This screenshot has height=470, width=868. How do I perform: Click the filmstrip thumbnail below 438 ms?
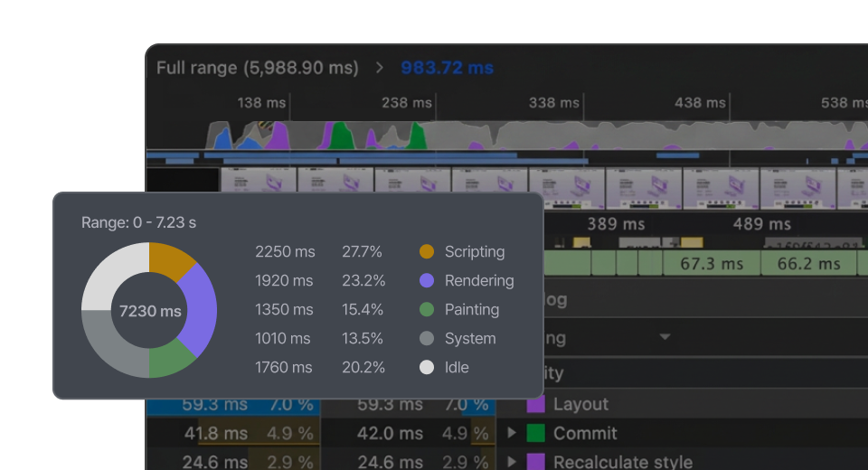[721, 189]
